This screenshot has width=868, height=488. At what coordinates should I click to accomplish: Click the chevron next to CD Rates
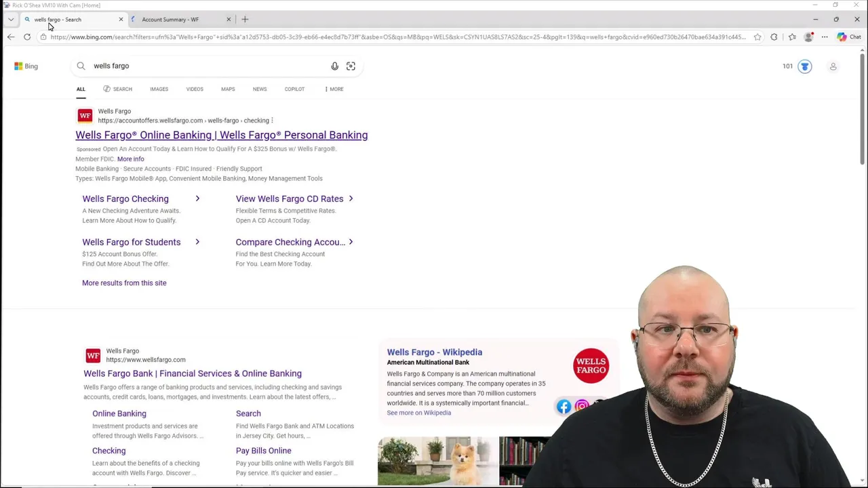point(351,199)
